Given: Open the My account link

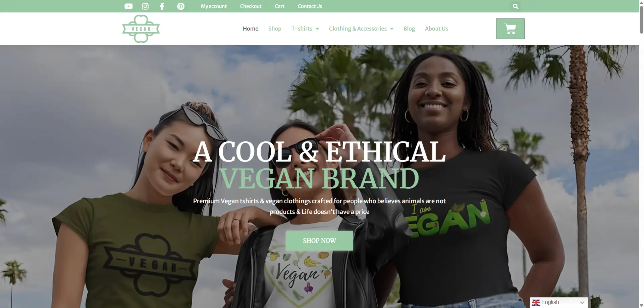Looking at the screenshot, I should click(214, 6).
